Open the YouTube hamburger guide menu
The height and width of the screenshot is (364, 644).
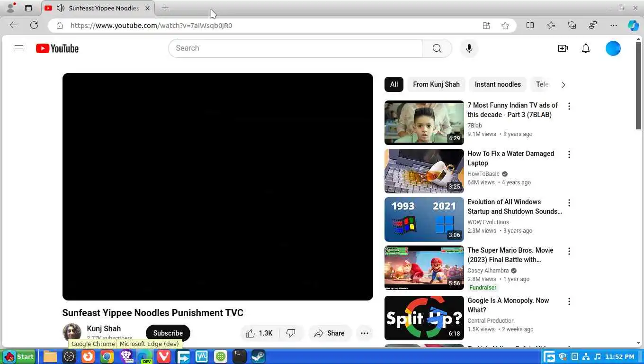[19, 48]
